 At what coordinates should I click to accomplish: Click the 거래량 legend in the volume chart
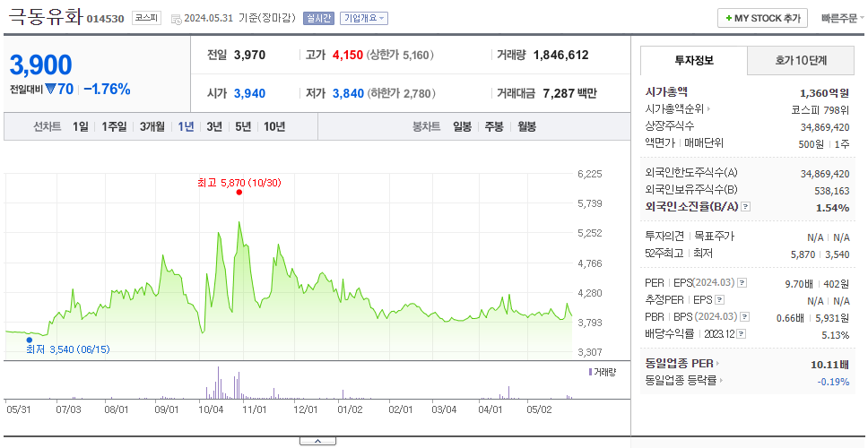point(603,372)
